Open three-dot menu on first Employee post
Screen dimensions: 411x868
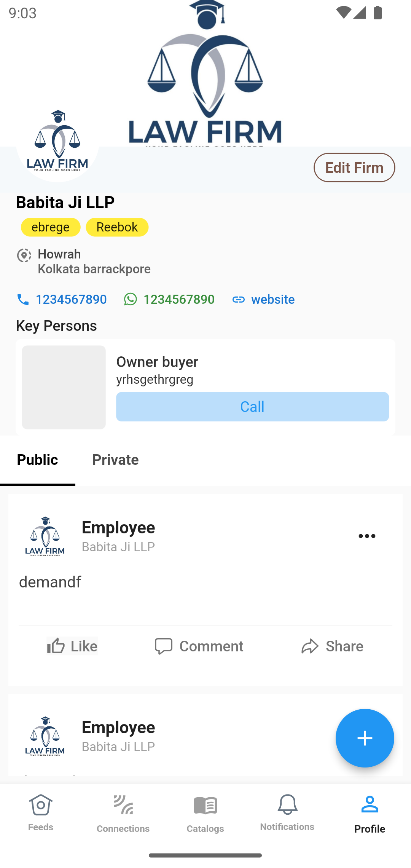click(367, 536)
